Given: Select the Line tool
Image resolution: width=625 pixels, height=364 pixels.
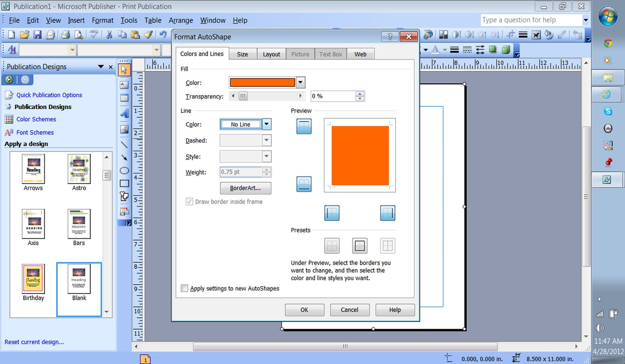Looking at the screenshot, I should (x=124, y=145).
